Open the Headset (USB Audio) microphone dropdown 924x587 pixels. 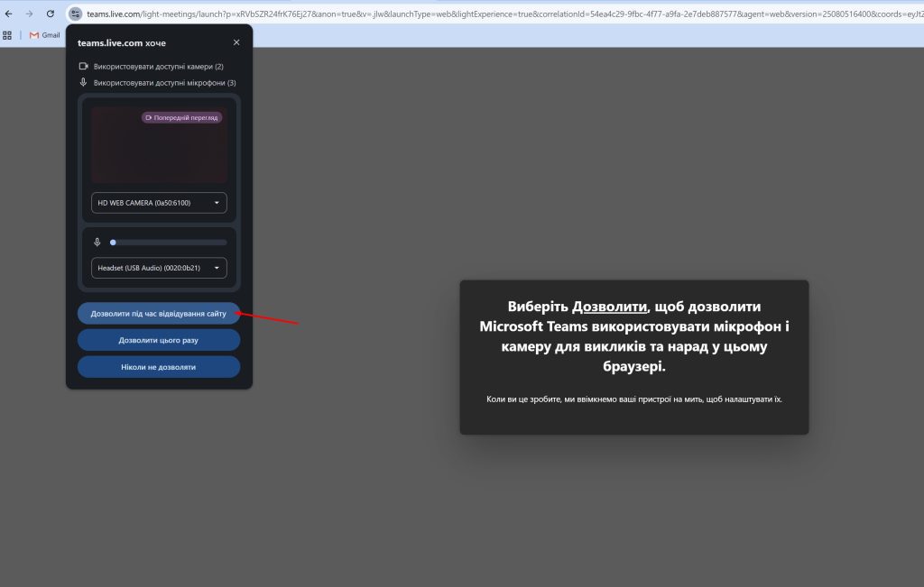(x=159, y=268)
